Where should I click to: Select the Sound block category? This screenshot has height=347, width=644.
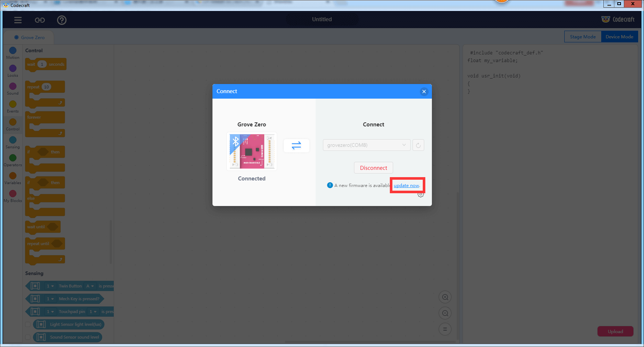click(x=13, y=89)
